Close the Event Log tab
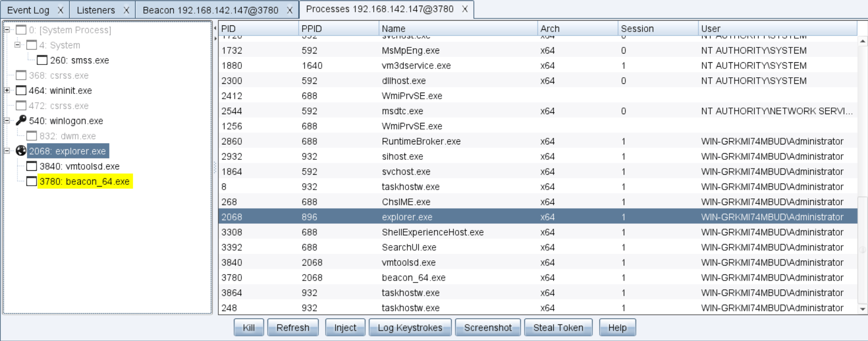Screen dimensions: 868x341 click(x=61, y=10)
